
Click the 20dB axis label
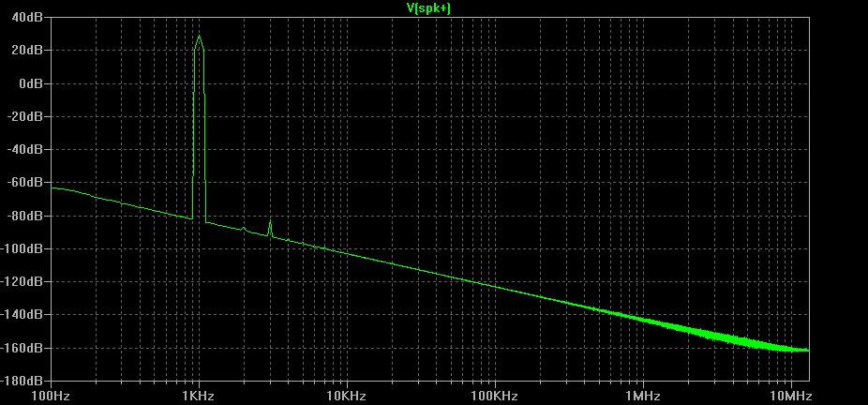(x=26, y=50)
